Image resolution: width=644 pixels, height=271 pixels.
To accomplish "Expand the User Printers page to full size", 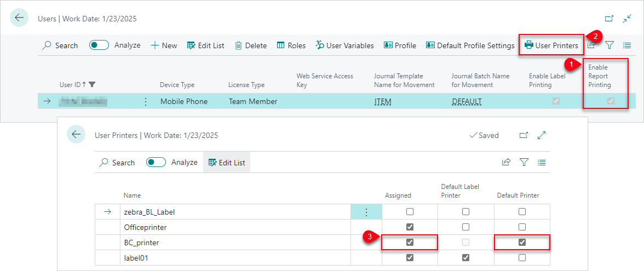I will coord(542,135).
